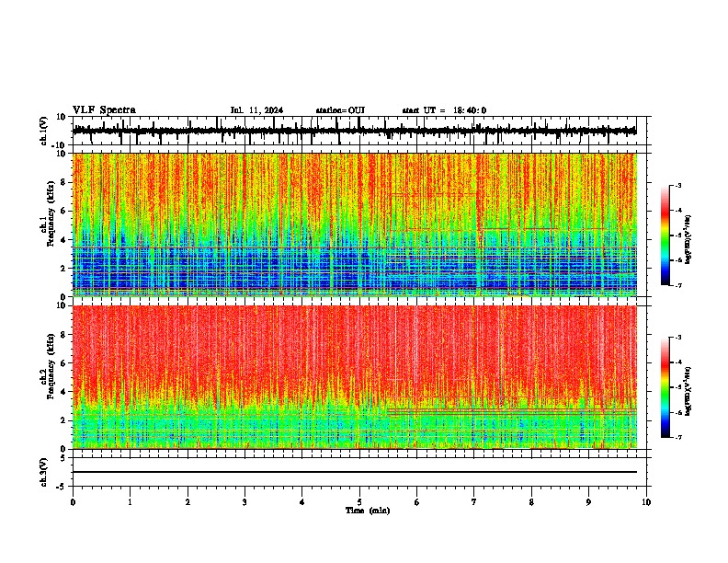This screenshot has height=563, width=728.
Task: Click the "Time (min)" axis label
Action: [368, 511]
